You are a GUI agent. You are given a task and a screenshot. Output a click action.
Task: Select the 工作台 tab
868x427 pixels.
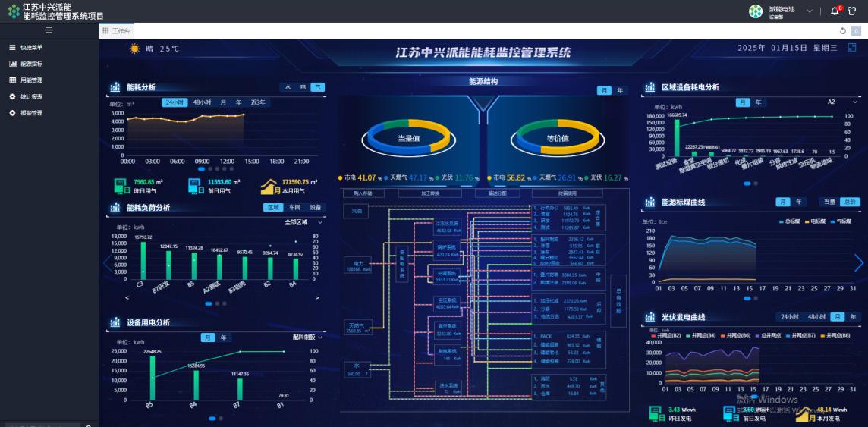point(116,31)
